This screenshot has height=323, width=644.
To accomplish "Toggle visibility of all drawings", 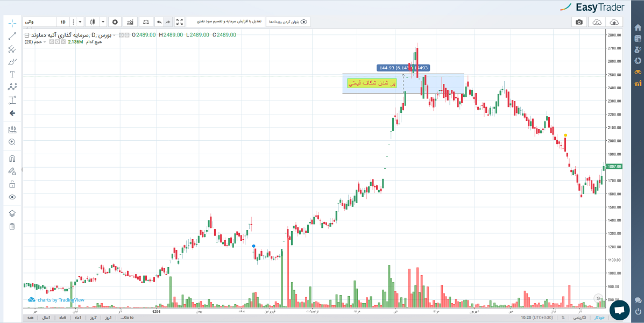I will tap(12, 197).
